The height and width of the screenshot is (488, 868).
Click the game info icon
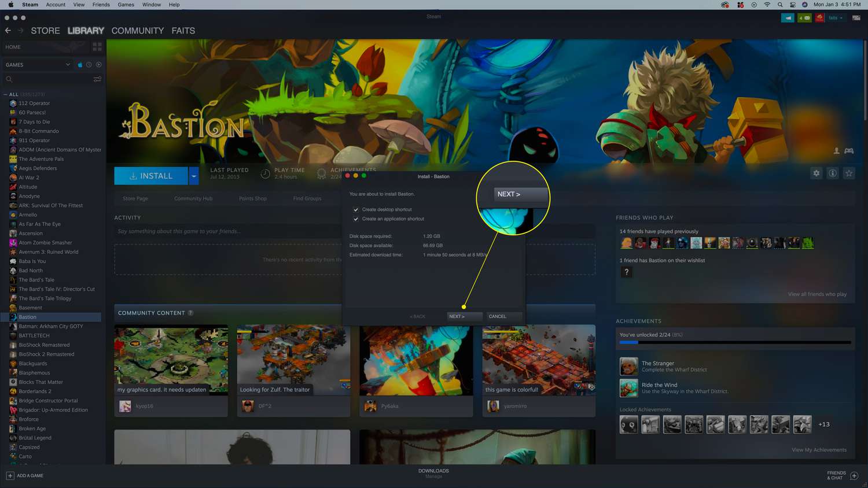832,173
